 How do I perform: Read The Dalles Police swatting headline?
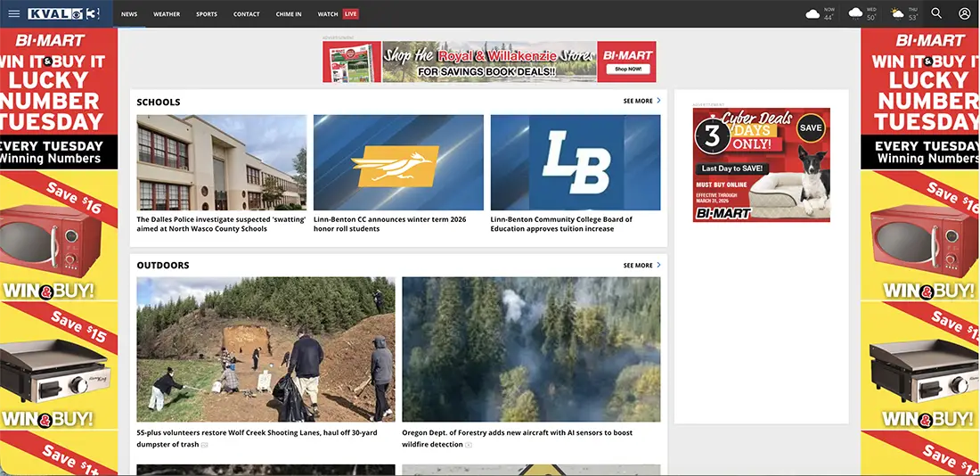point(221,224)
